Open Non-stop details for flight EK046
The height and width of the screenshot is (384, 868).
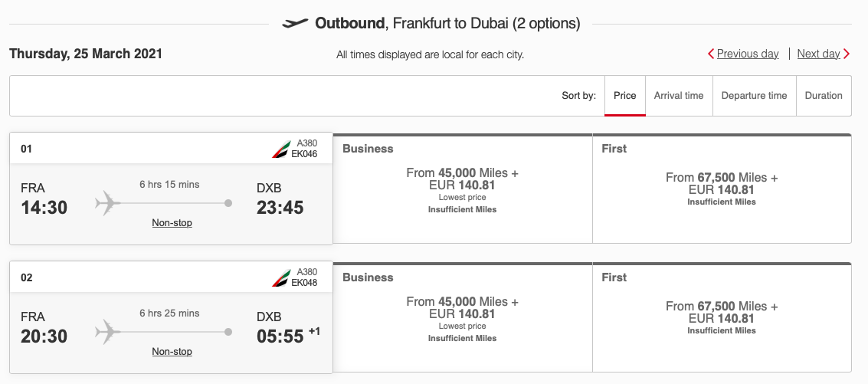tap(172, 223)
